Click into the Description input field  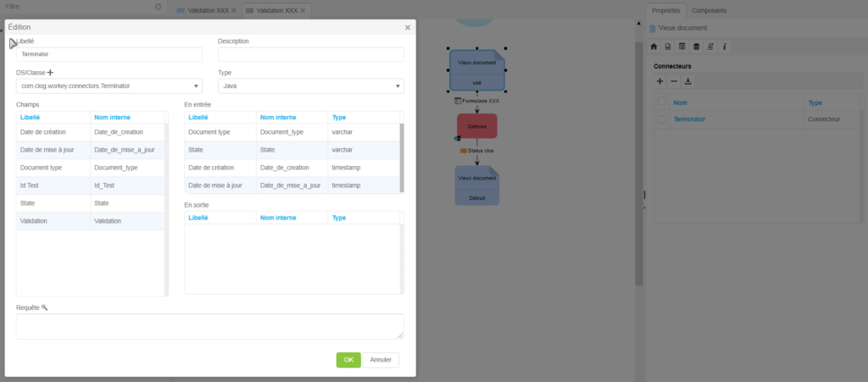[x=310, y=55]
